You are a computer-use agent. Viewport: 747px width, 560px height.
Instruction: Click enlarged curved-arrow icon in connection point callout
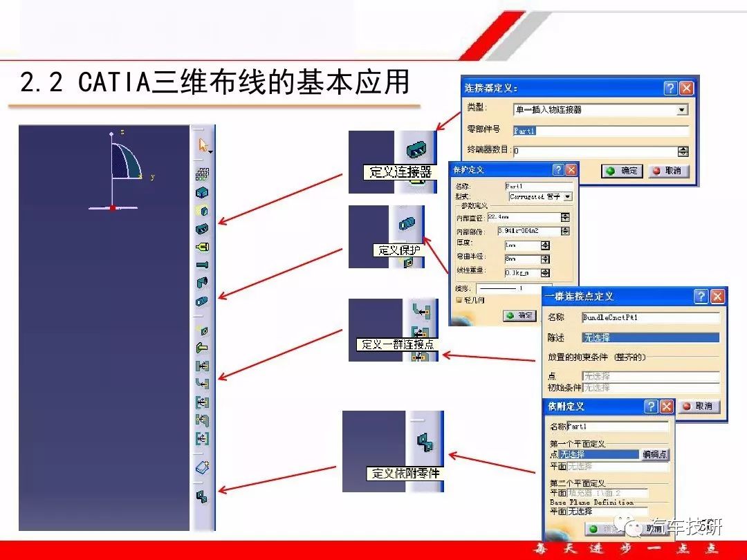pos(421,310)
